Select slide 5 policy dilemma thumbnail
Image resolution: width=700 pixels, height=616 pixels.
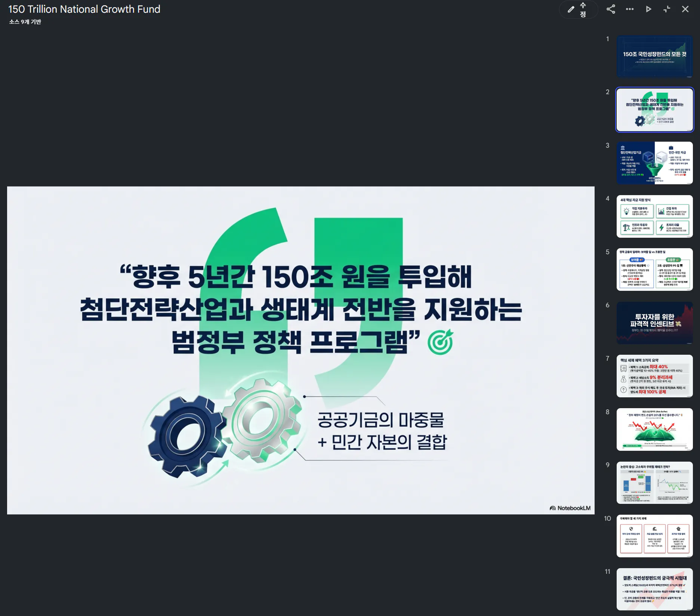click(x=654, y=269)
